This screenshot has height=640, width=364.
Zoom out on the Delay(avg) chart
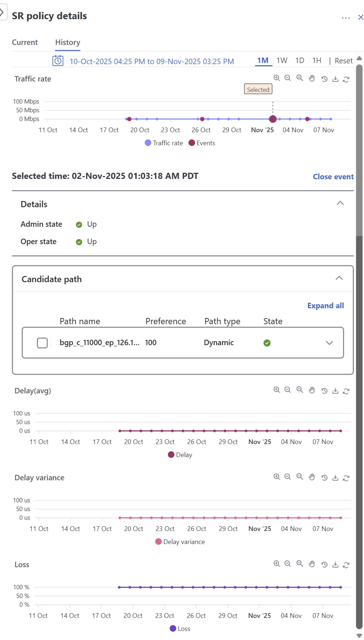pyautogui.click(x=288, y=390)
